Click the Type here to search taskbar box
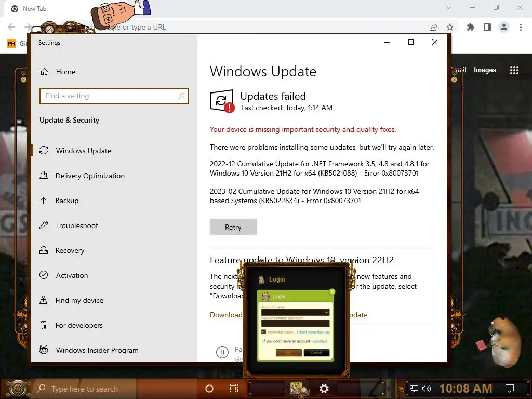Viewport: 532px width, 399px height. pos(85,389)
